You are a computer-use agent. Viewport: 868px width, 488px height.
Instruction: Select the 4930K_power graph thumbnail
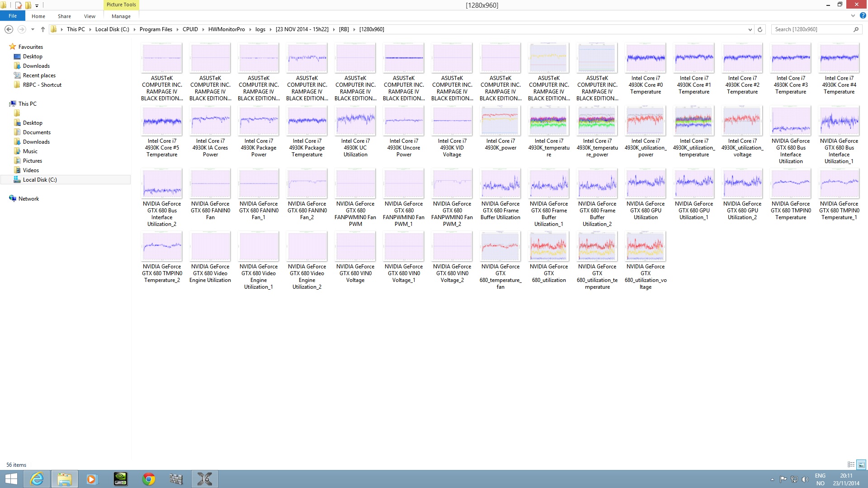point(500,121)
